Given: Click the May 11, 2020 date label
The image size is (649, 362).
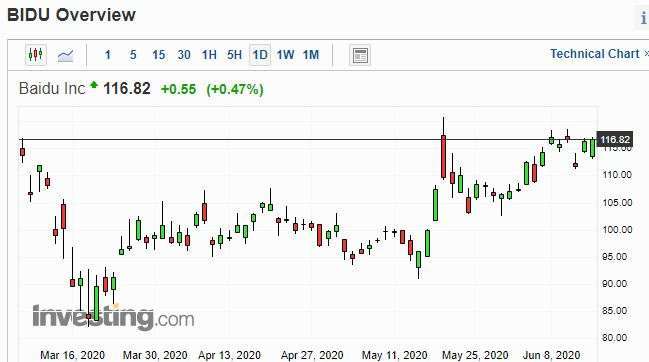Looking at the screenshot, I should [394, 355].
